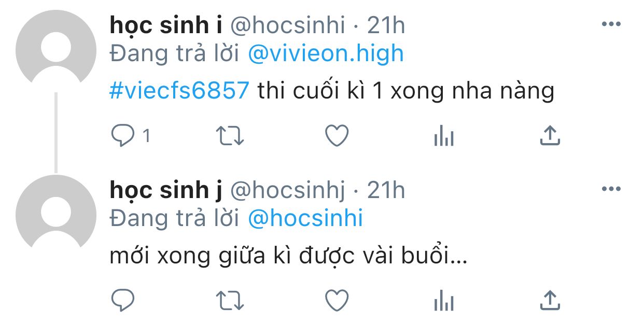Like the tweet by học sinh j
Viewport: 644px width, 323px height.
point(337,300)
